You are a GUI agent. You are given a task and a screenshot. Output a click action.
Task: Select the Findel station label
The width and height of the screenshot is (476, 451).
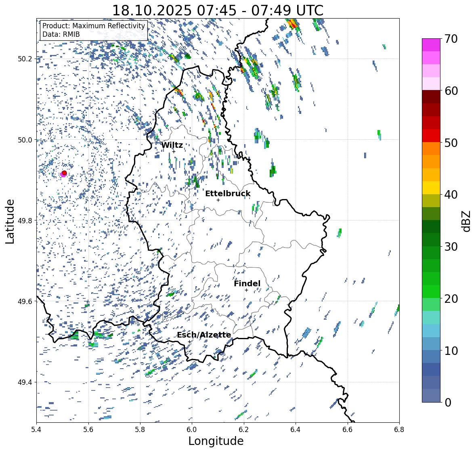pos(247,283)
